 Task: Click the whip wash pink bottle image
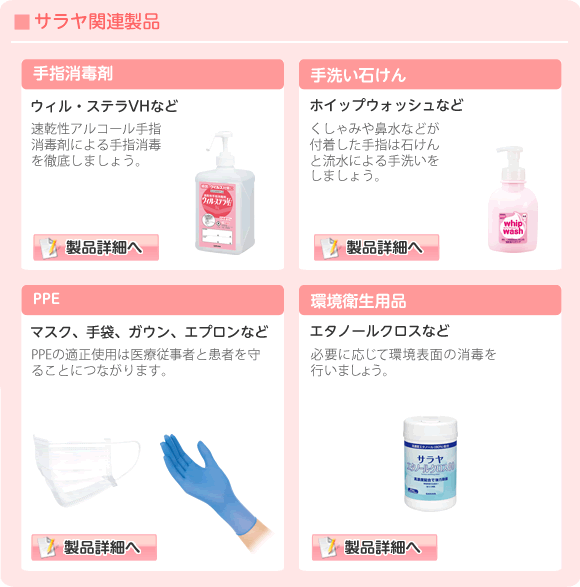click(513, 200)
